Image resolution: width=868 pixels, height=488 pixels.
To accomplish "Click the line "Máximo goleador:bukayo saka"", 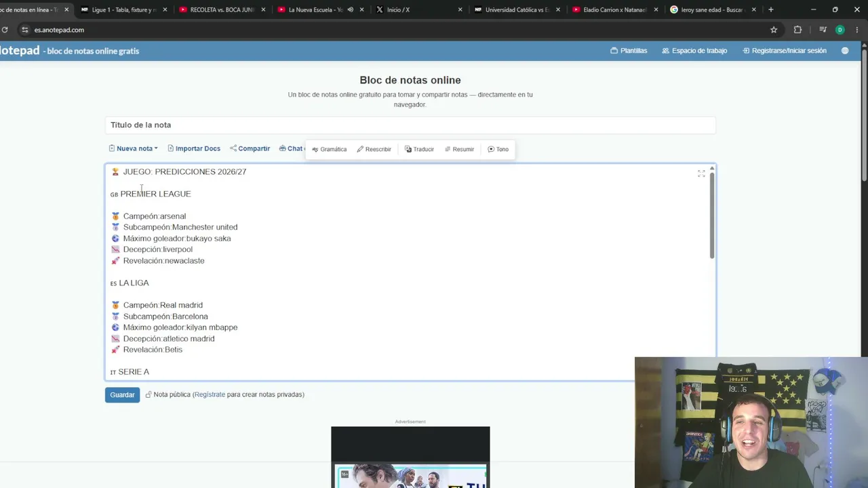I will pos(171,239).
